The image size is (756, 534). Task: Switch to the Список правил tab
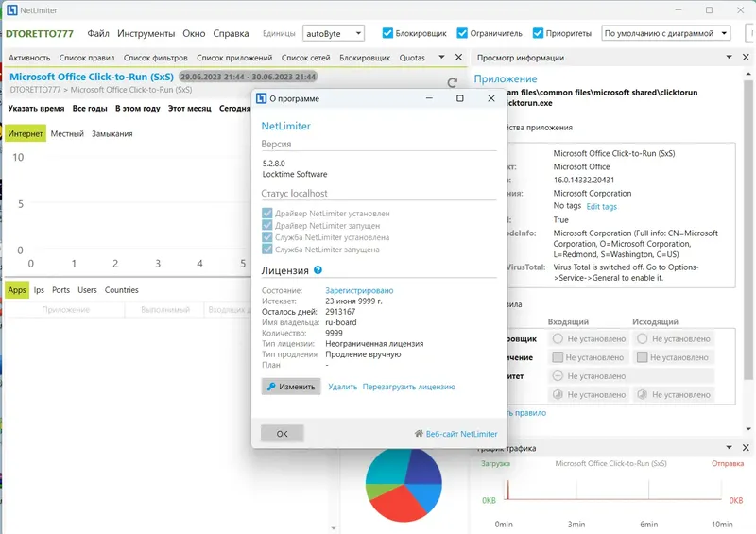87,58
